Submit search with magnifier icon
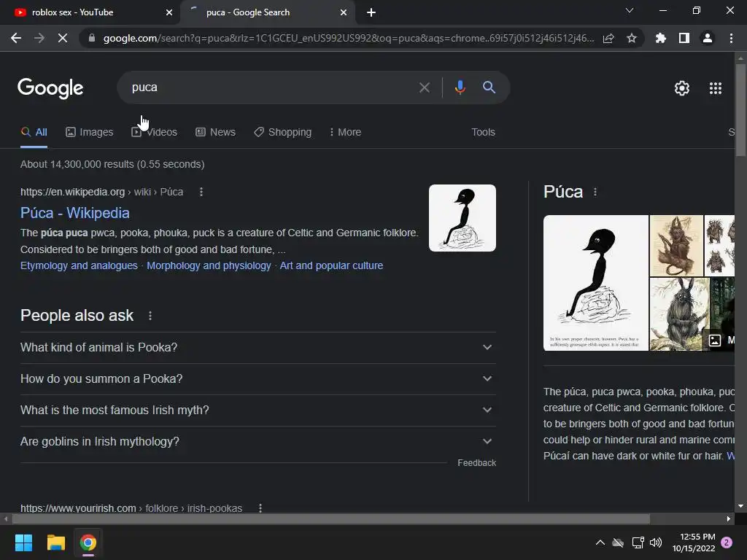747x560 pixels. [489, 87]
